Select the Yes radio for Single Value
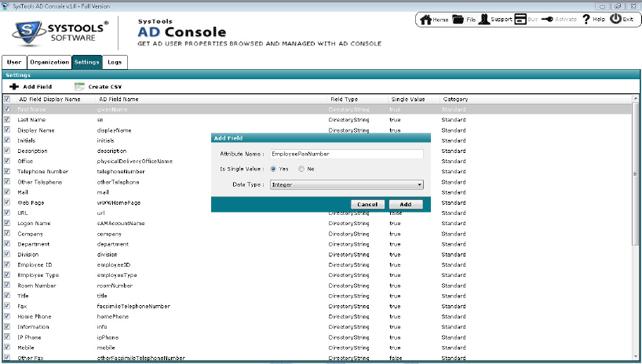642x364 pixels. (x=273, y=169)
